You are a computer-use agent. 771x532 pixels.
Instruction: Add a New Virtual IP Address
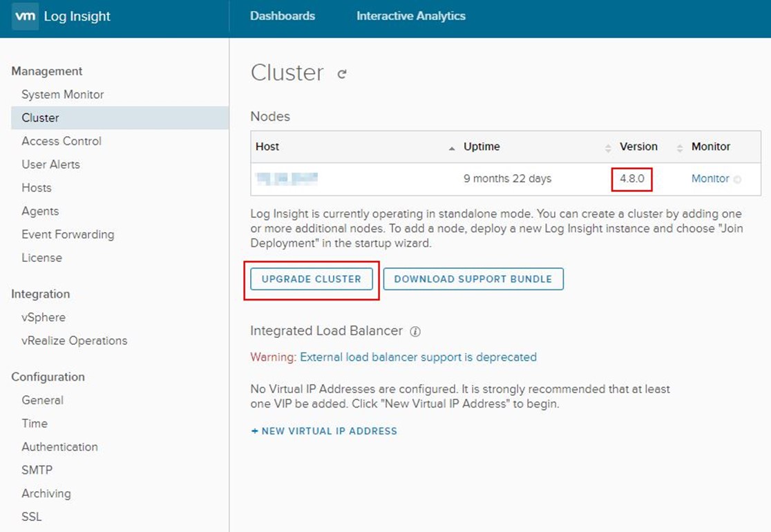point(324,431)
